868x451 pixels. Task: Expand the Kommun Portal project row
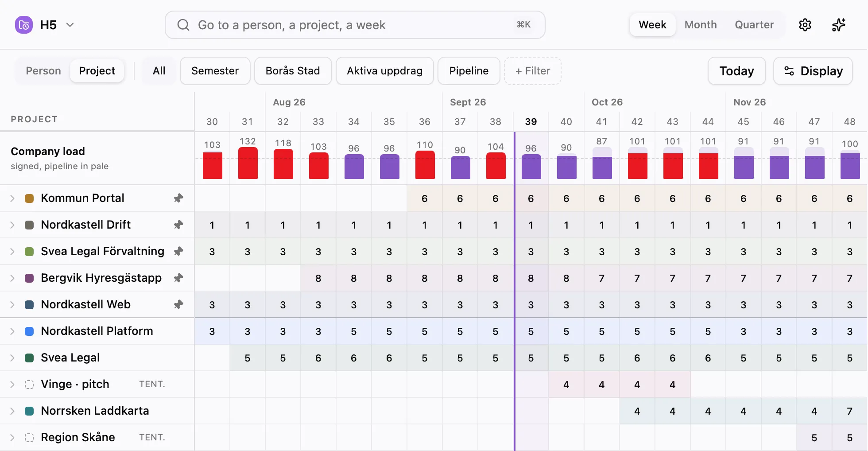coord(12,198)
